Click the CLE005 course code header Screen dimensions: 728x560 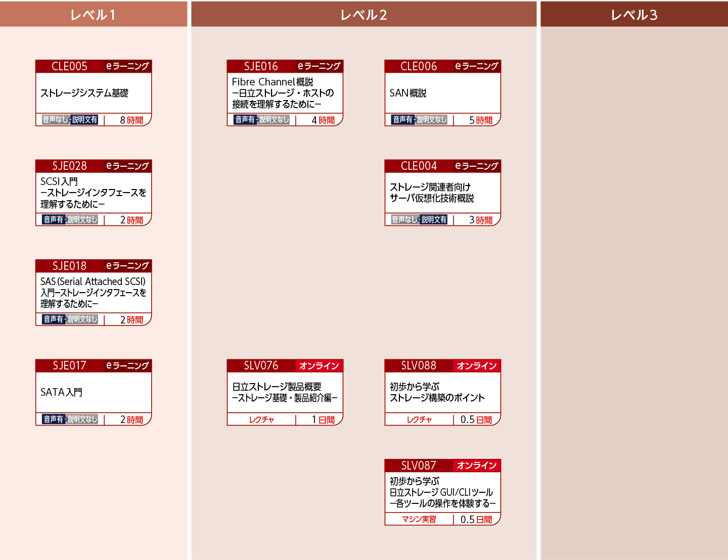click(70, 66)
